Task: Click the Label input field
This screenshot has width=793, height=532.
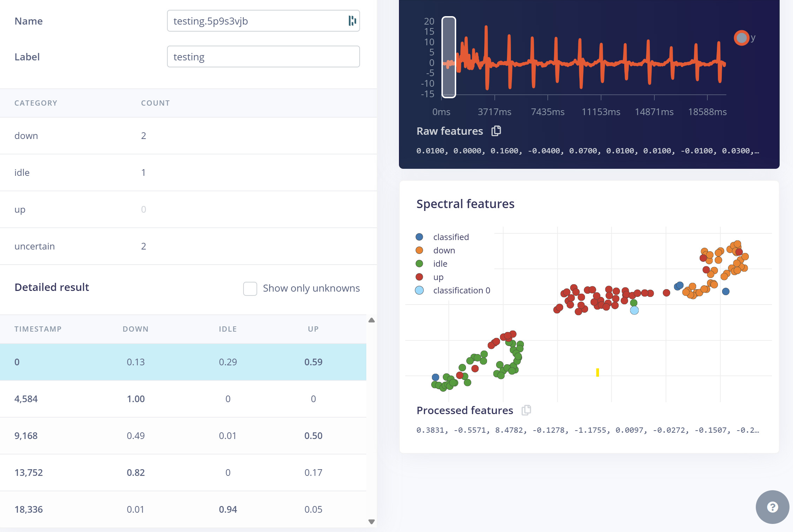Action: pyautogui.click(x=263, y=57)
